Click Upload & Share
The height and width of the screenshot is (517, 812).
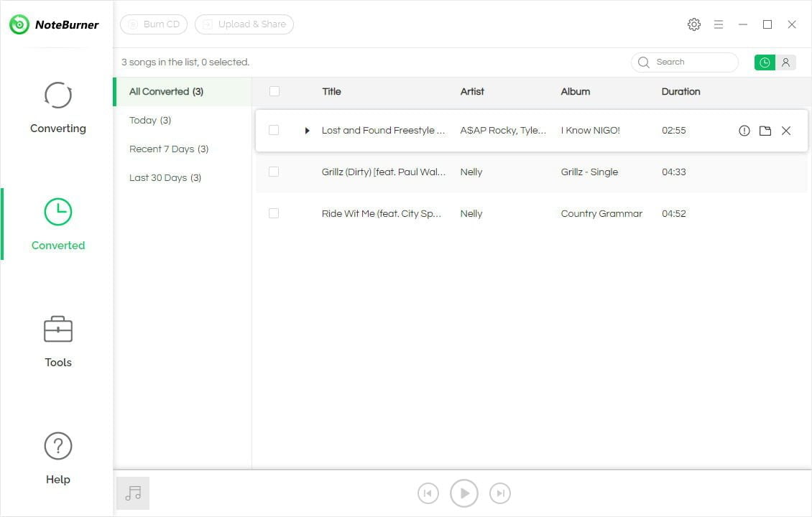pos(244,24)
